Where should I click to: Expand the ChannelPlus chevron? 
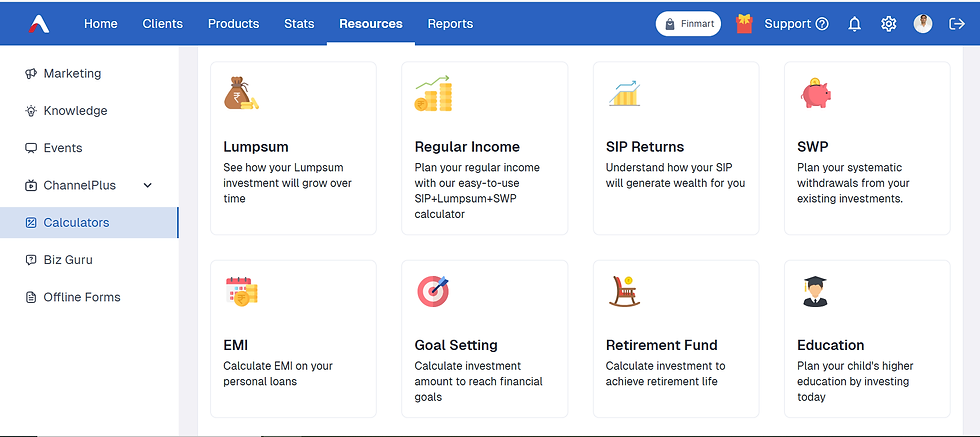point(148,185)
